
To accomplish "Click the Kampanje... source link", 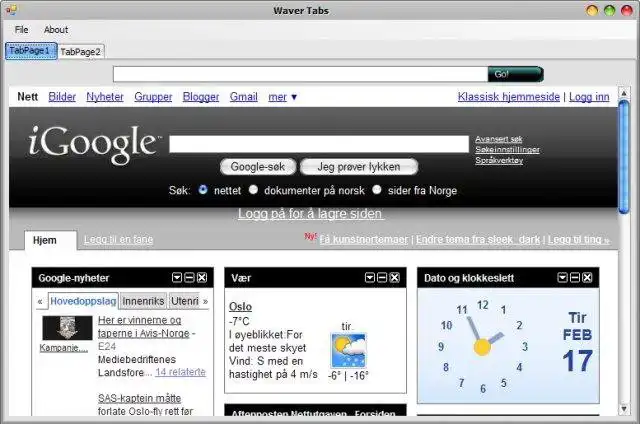I will click(x=63, y=348).
